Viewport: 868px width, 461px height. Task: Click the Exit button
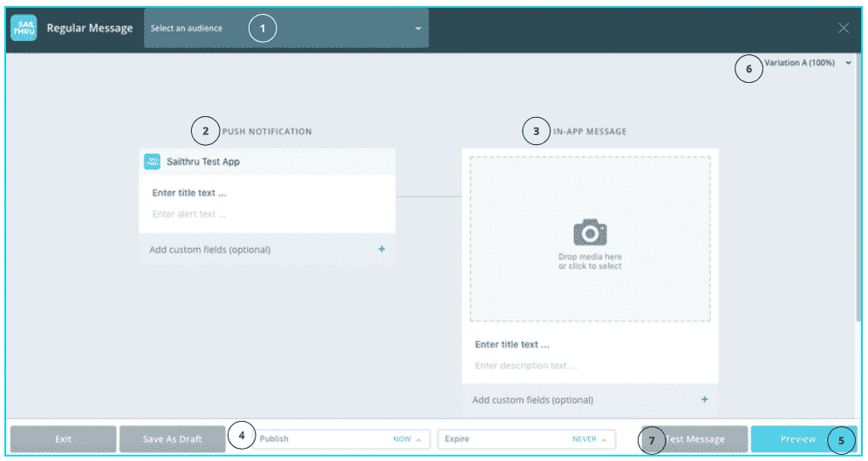tap(63, 439)
